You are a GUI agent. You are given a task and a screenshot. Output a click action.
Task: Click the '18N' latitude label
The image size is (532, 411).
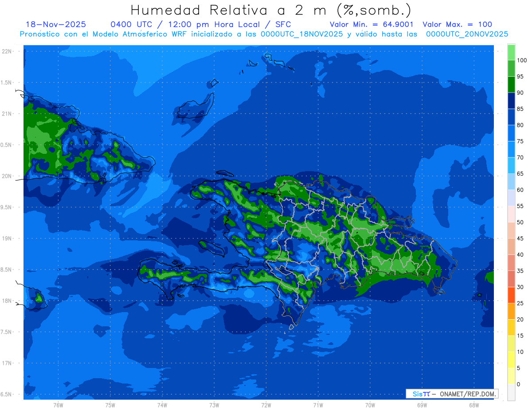coord(7,301)
